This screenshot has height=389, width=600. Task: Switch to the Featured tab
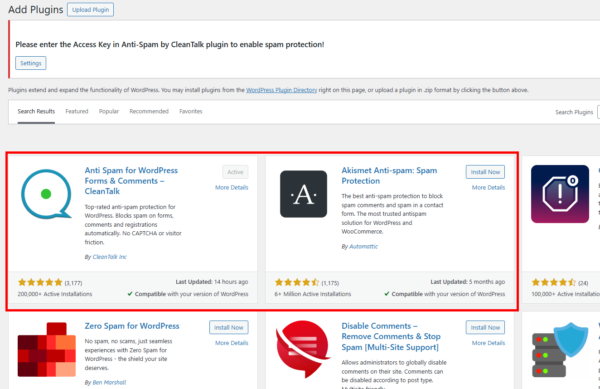[x=77, y=111]
